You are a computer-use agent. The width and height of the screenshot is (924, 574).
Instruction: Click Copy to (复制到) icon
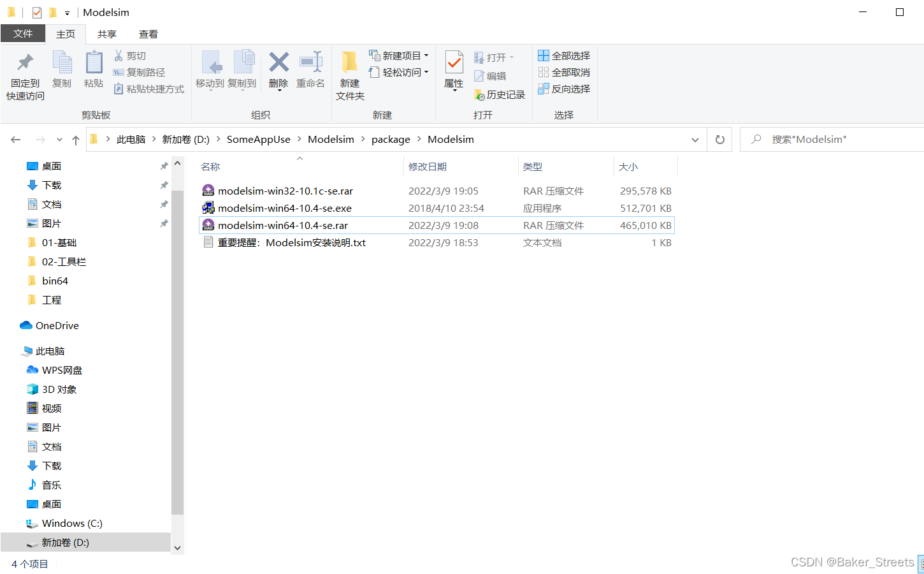(244, 62)
